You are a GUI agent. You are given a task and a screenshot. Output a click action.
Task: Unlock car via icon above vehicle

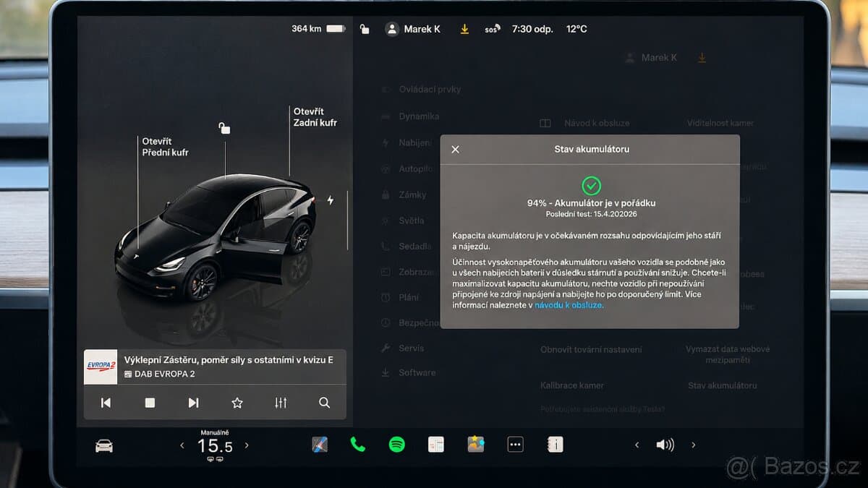point(225,129)
